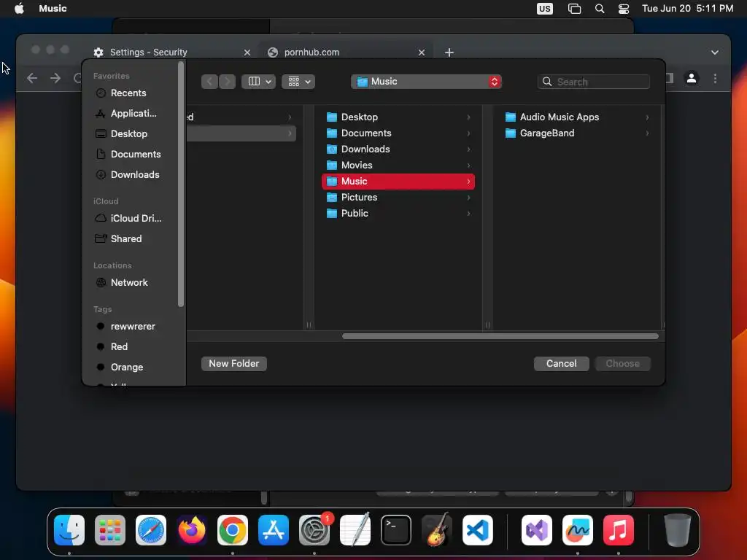Expand the Documents folder chevron

coord(468,133)
